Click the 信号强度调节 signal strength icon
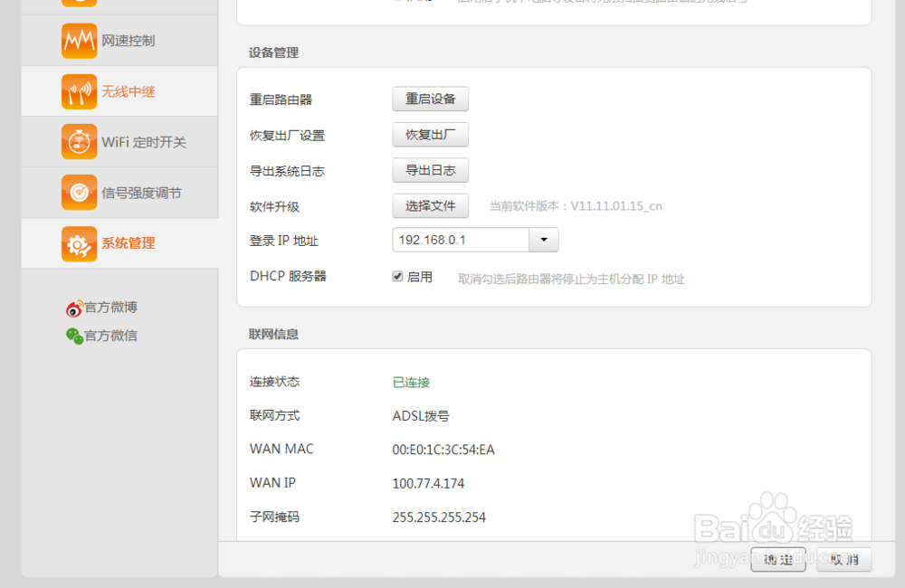This screenshot has width=905, height=588. point(80,192)
